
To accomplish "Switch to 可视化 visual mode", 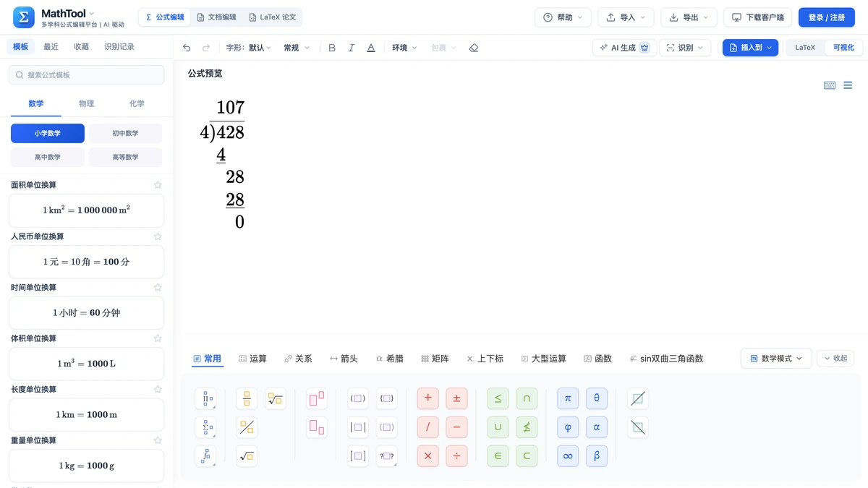I will pos(843,48).
